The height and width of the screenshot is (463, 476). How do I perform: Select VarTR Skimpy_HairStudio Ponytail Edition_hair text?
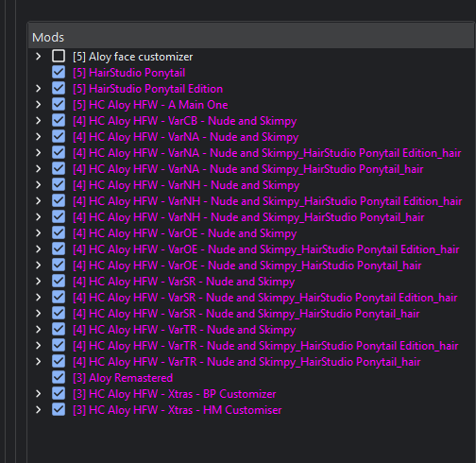265,346
